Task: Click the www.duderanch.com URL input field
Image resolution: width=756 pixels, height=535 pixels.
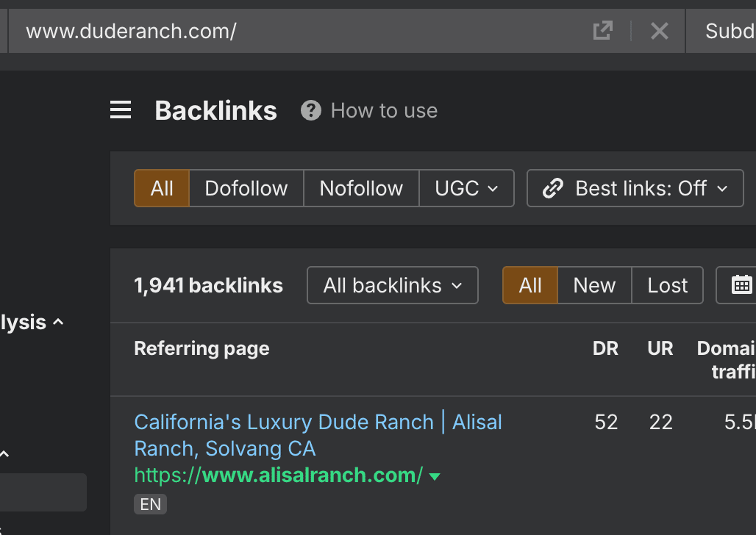Action: coord(294,31)
